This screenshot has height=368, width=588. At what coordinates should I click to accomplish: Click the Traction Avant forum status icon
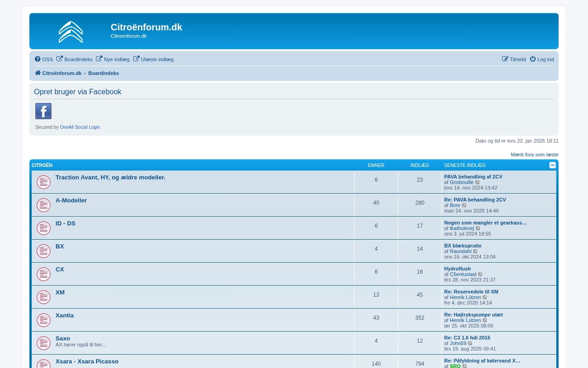44,182
